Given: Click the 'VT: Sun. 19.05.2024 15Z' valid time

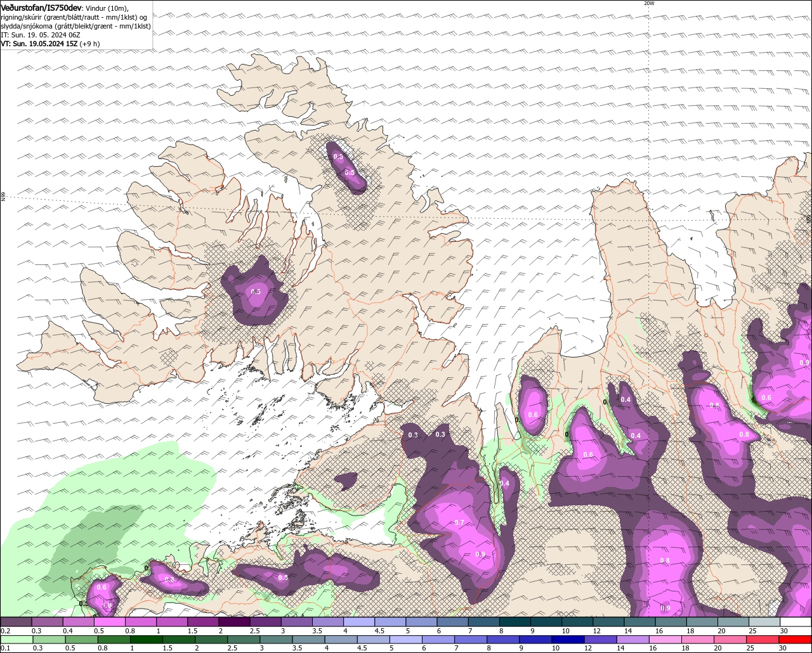Looking at the screenshot, I should (39, 44).
